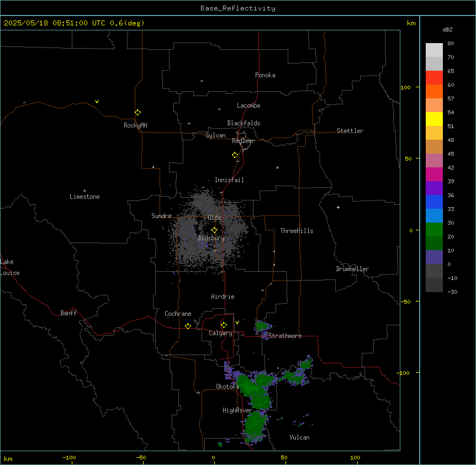Screen dimensions: 476x465
Task: Click the Okotoks label
Action: coord(228,387)
